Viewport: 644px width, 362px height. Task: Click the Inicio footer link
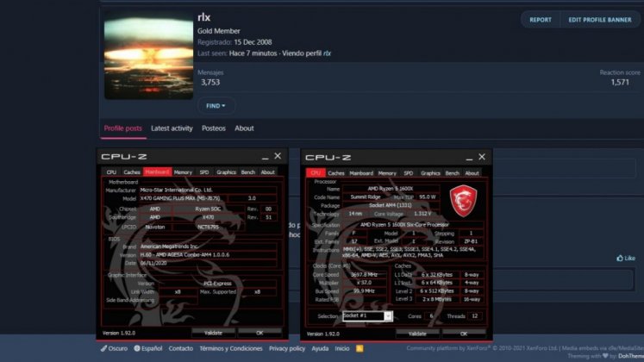(x=342, y=348)
